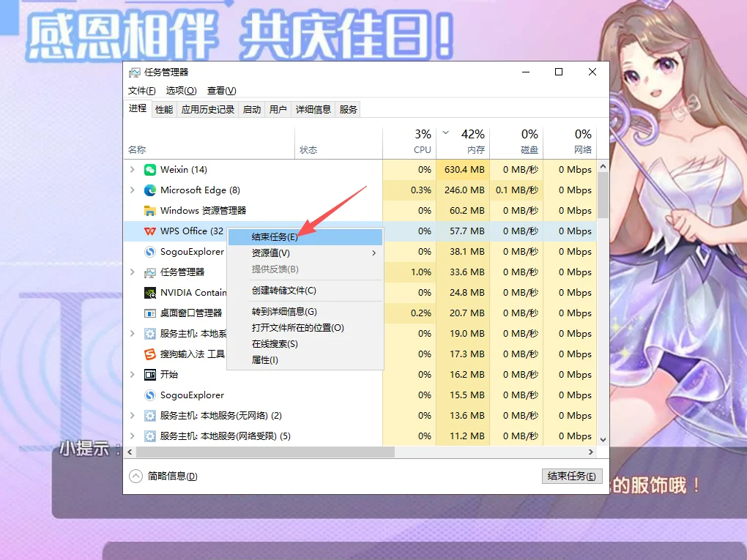Click the first SogouExplorer icon below WPS Office
The width and height of the screenshot is (747, 560).
[x=150, y=251]
